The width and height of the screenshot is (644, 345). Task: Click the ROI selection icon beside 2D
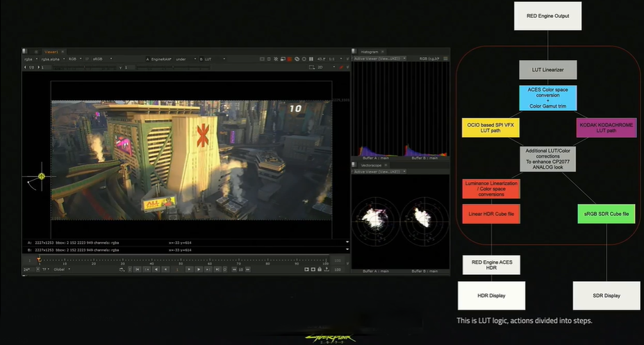(312, 67)
